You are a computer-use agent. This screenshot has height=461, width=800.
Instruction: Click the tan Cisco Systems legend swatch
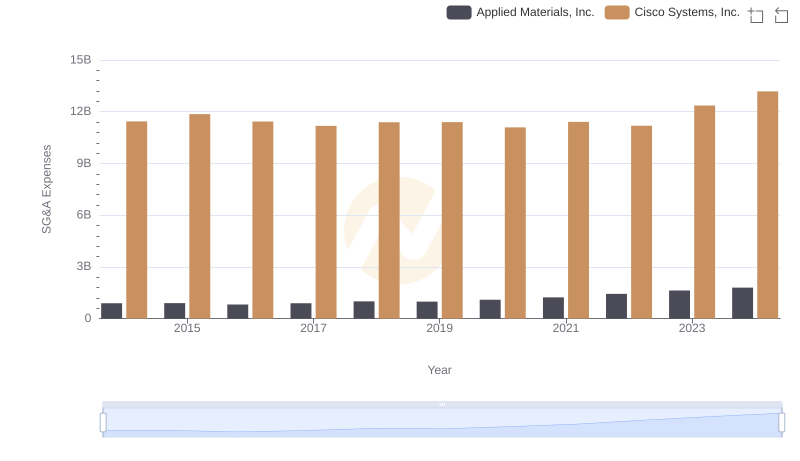617,12
